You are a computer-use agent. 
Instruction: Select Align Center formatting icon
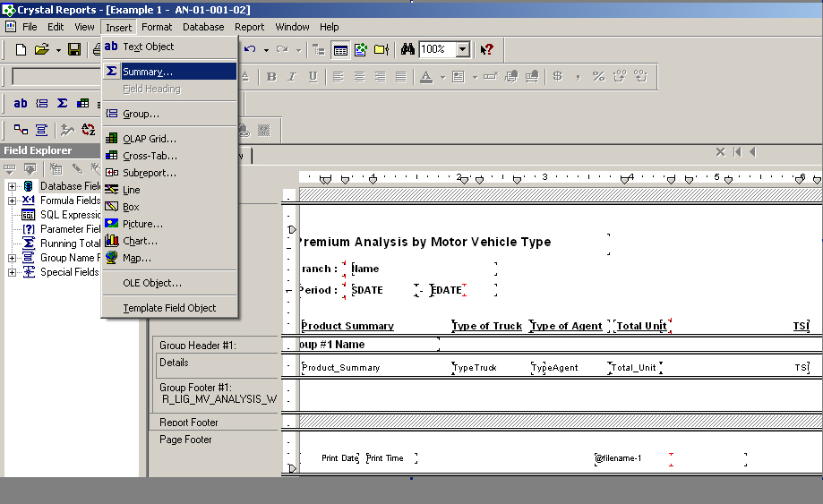[359, 77]
